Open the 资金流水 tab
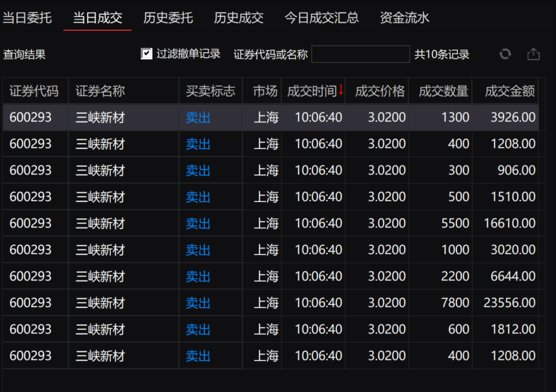556x392 pixels. coord(405,18)
